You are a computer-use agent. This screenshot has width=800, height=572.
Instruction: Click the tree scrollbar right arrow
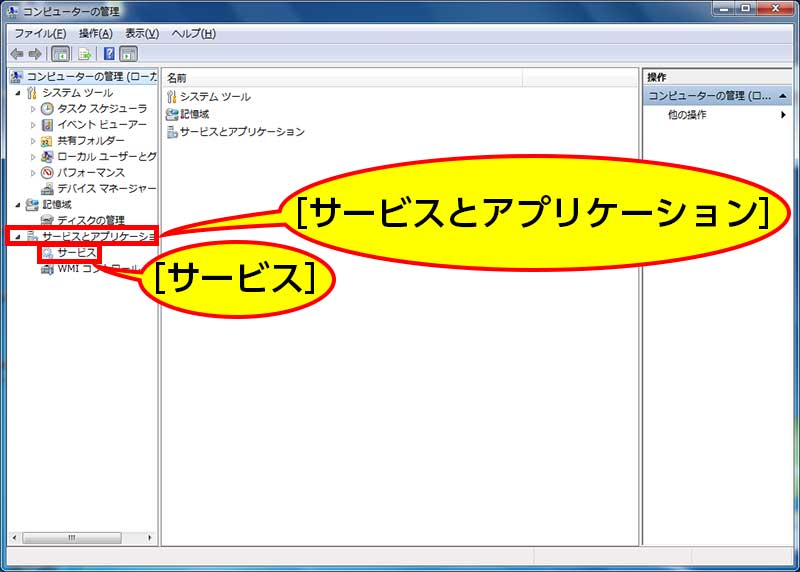tap(149, 538)
